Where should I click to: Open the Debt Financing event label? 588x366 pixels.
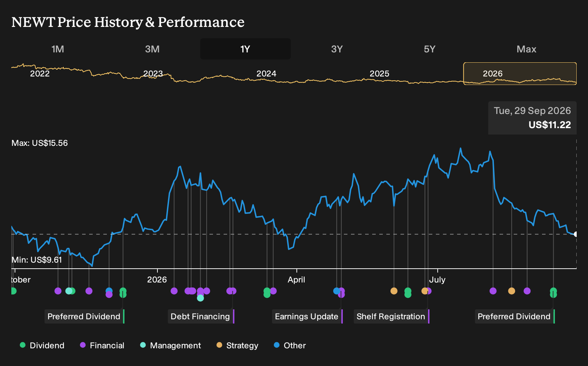(x=201, y=316)
